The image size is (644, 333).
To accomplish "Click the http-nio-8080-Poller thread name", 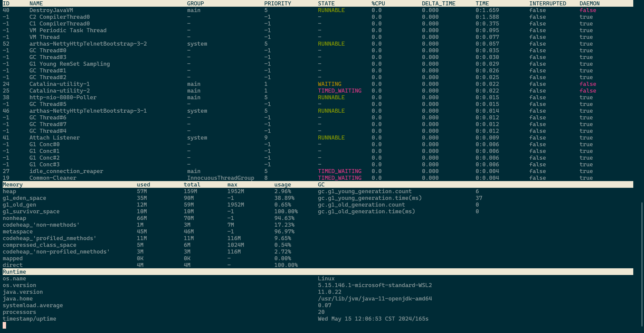I will (x=63, y=98).
